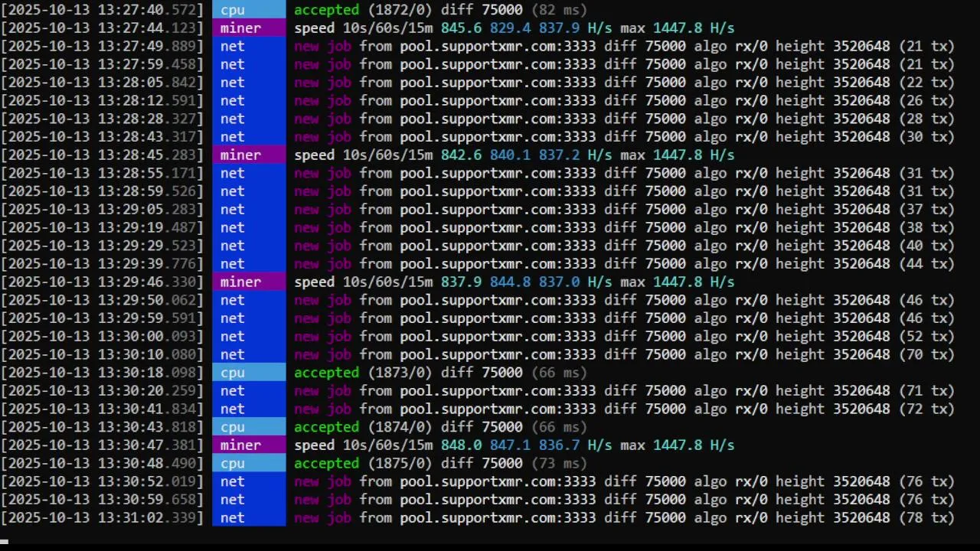The width and height of the screenshot is (980, 551).
Task: Click "(40 tx)" at the line end
Action: [x=926, y=246]
